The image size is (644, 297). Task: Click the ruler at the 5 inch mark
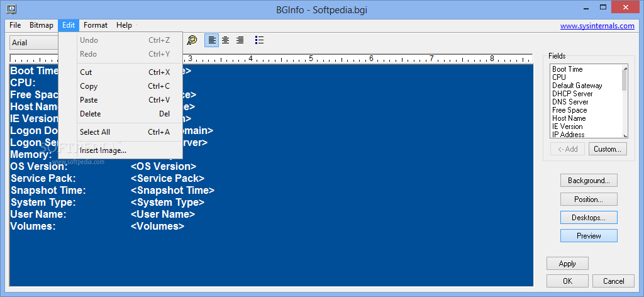pos(311,59)
